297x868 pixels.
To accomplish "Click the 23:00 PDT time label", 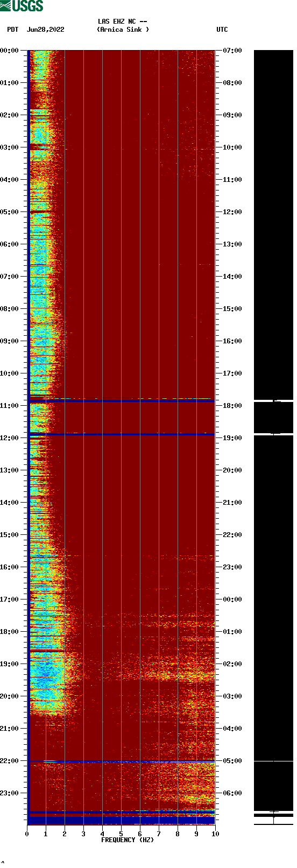I will (x=9, y=793).
